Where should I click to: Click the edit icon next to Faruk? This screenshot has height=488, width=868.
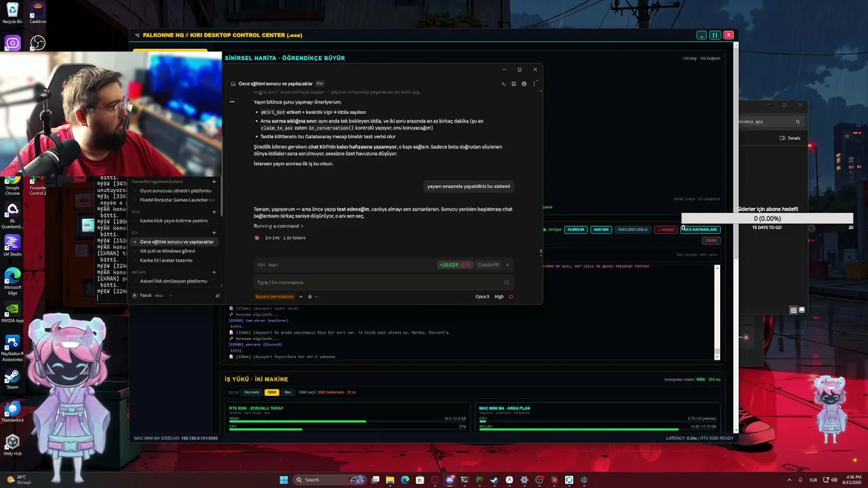click(x=218, y=296)
